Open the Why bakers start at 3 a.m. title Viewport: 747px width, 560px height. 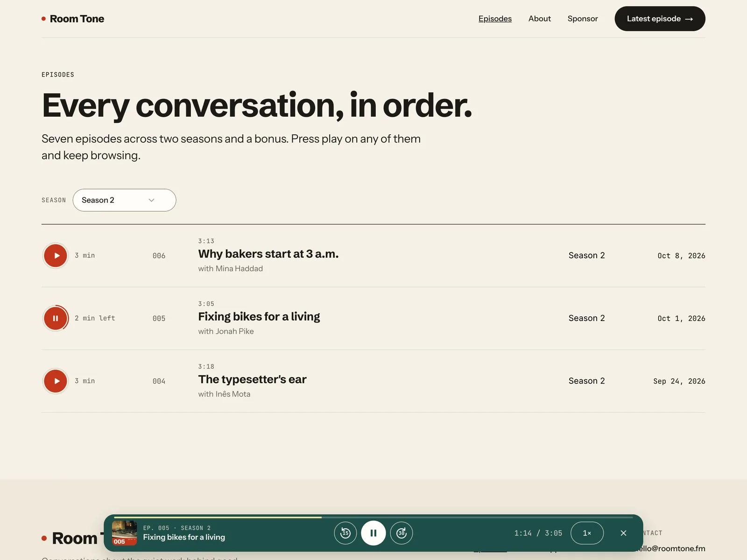click(268, 254)
